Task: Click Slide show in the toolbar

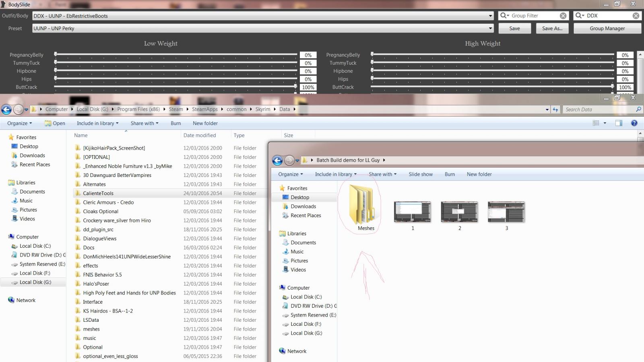Action: (420, 174)
